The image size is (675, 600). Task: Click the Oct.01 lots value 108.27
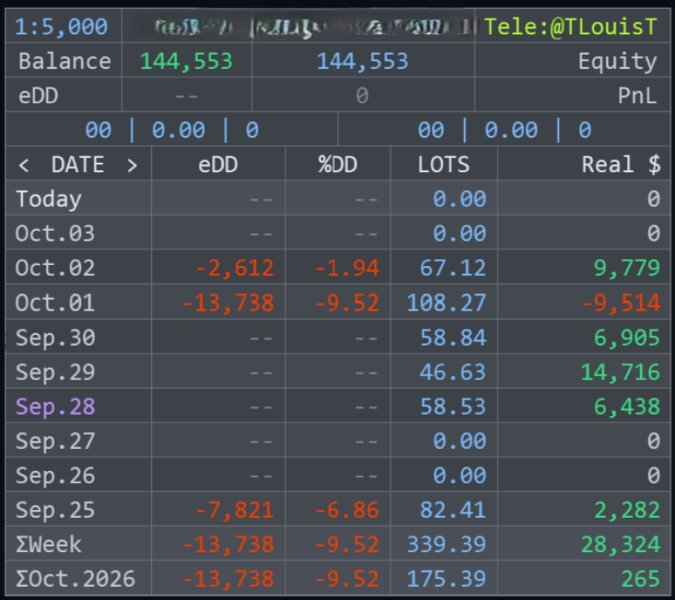tap(446, 303)
